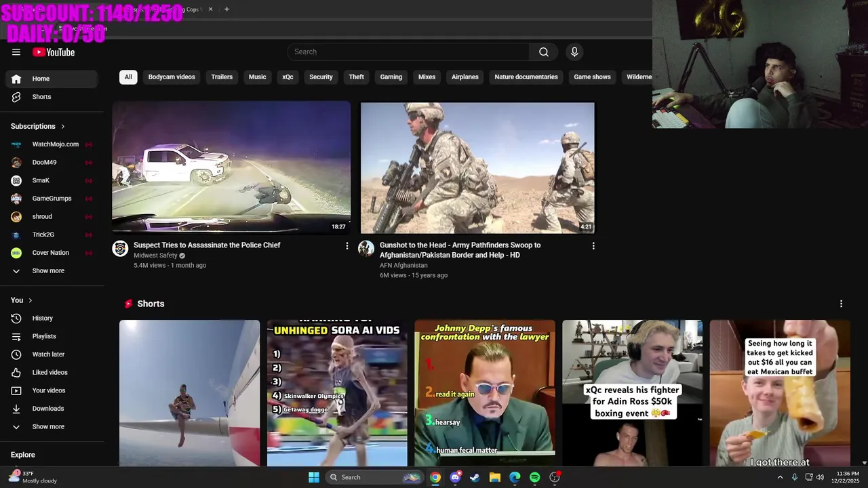Open Midwest Safety channel avatar
Image resolution: width=868 pixels, height=488 pixels.
[x=120, y=249]
